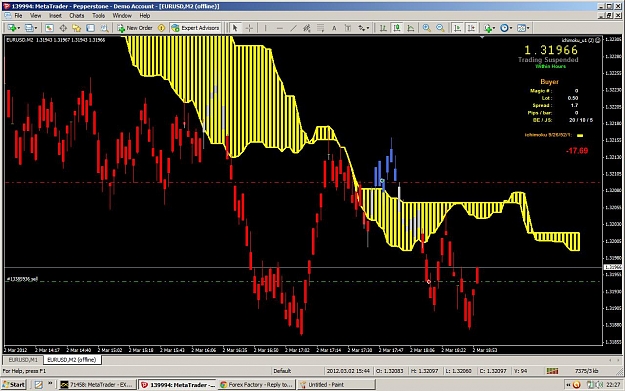
Task: Switch to Untitled - Paint taskbar window
Action: (336, 385)
